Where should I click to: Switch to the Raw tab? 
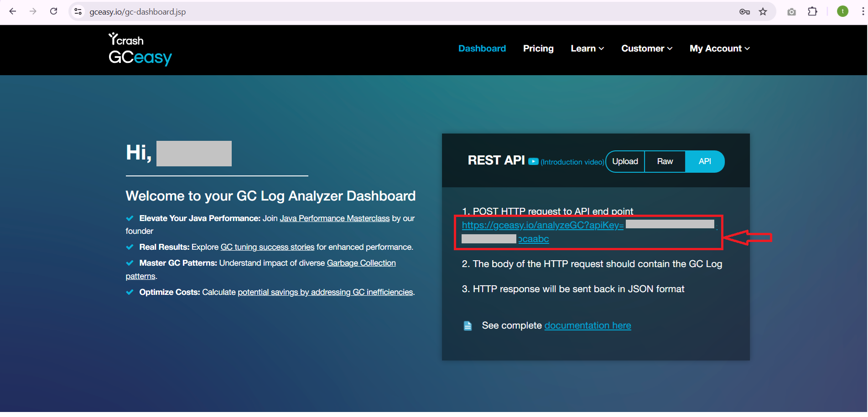665,161
